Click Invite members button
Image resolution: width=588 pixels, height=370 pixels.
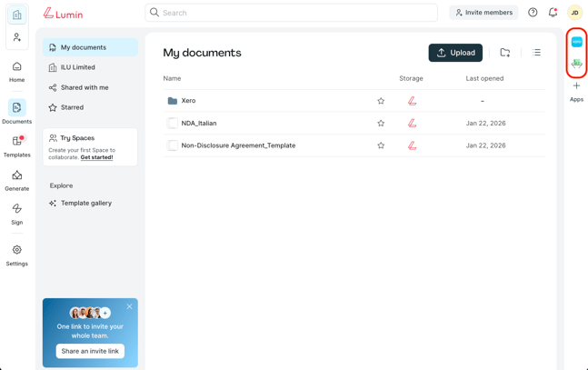[x=483, y=13]
